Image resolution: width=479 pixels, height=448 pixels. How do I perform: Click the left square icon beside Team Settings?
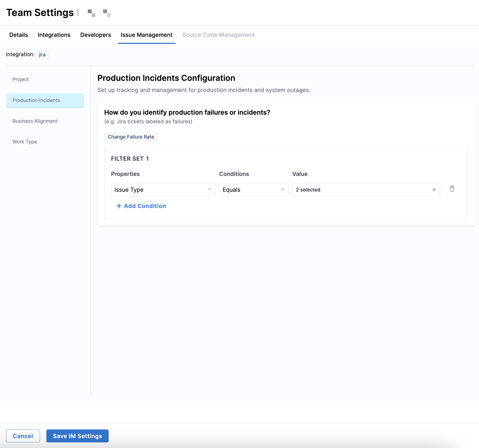click(x=91, y=13)
